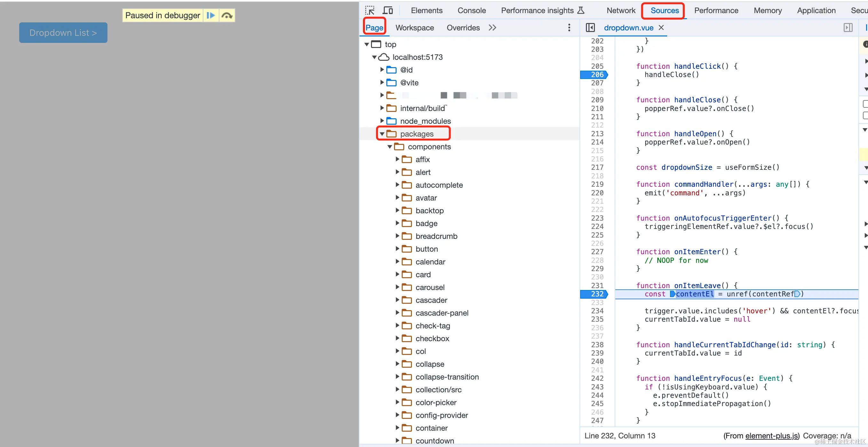This screenshot has height=447, width=868.
Task: Resume script execution from paused overlay
Action: coord(211,15)
